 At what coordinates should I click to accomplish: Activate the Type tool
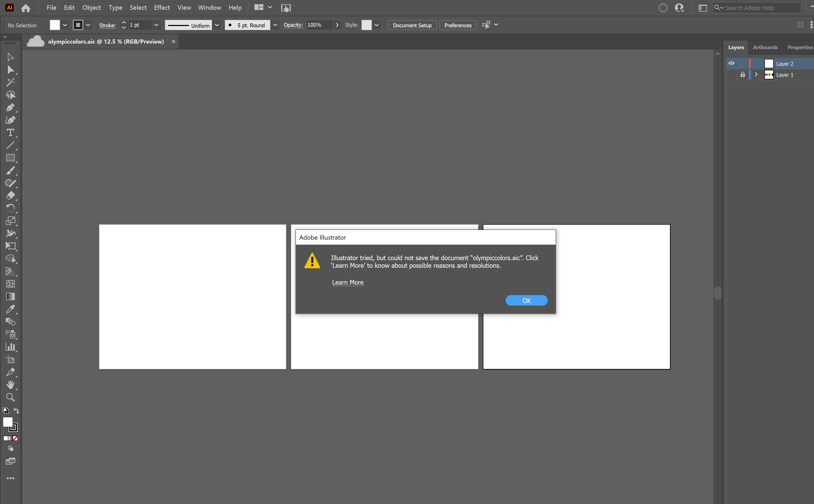pos(11,133)
